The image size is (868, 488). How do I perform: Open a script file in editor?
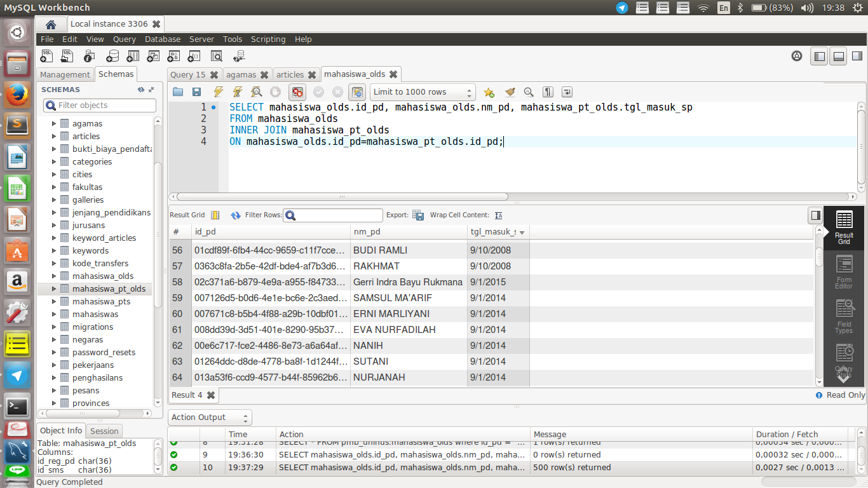click(x=178, y=92)
